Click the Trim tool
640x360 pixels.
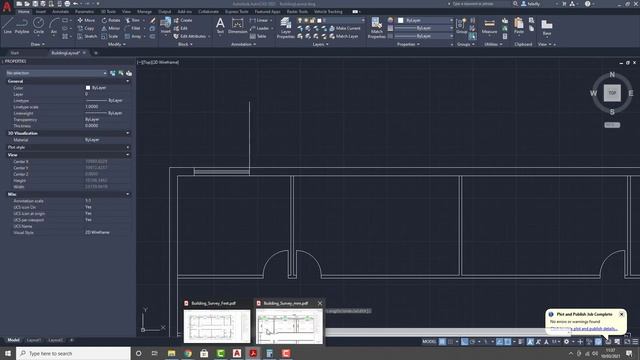pos(133,20)
